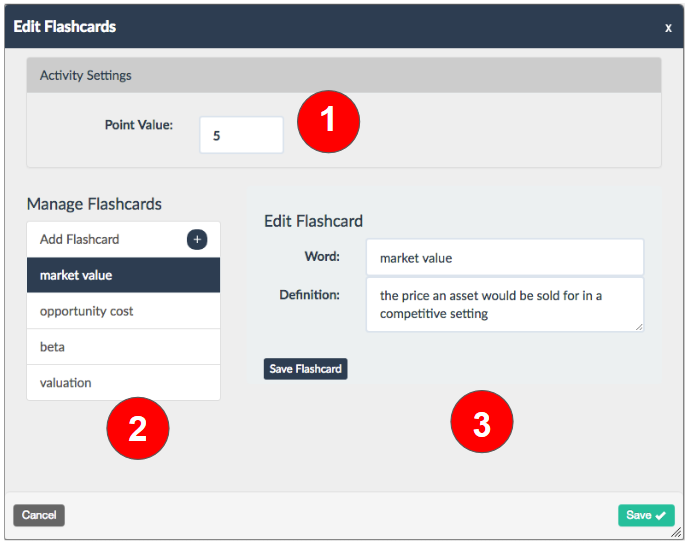
Task: Click the Definition text area
Action: coord(505,305)
